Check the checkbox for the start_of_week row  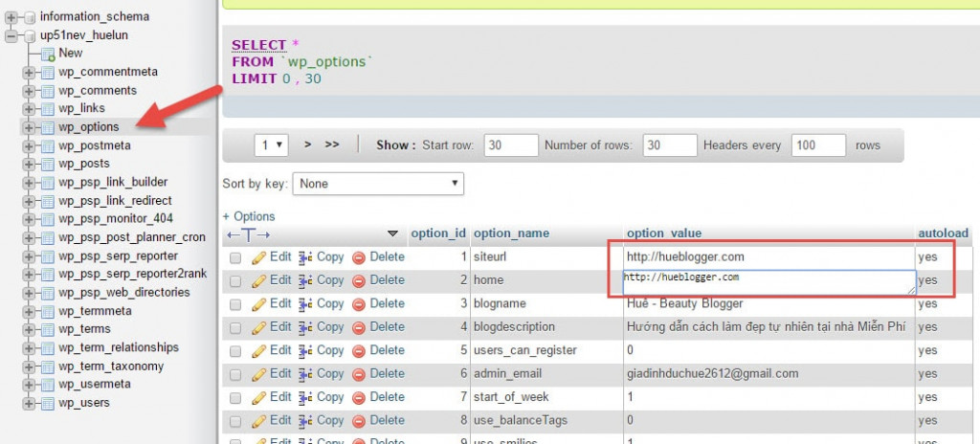click(x=235, y=398)
